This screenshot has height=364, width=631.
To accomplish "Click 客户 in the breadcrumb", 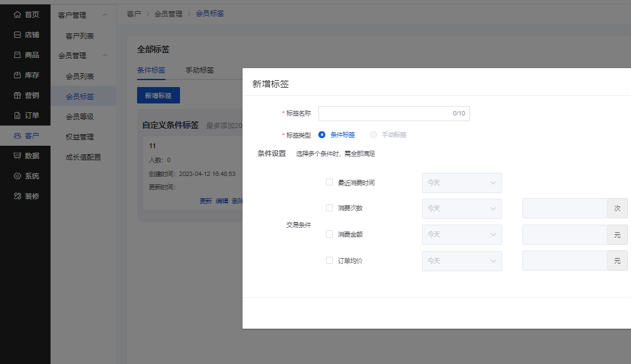I will 134,14.
